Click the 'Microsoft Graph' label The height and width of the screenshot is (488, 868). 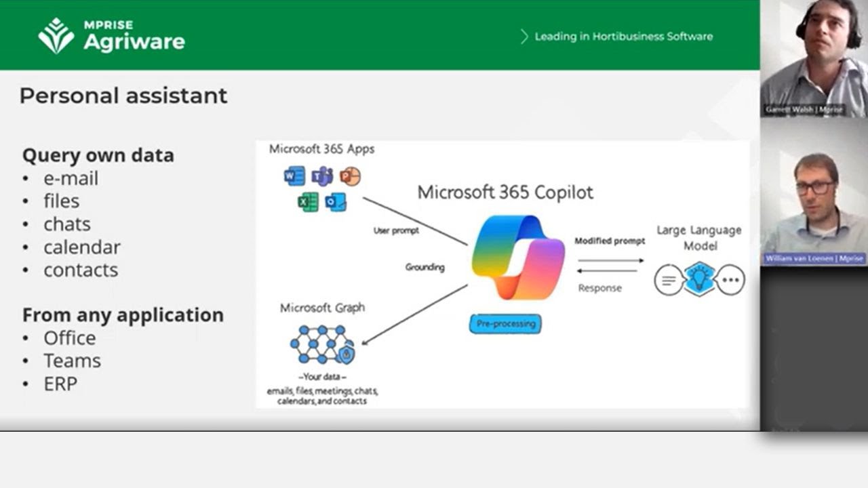[322, 308]
